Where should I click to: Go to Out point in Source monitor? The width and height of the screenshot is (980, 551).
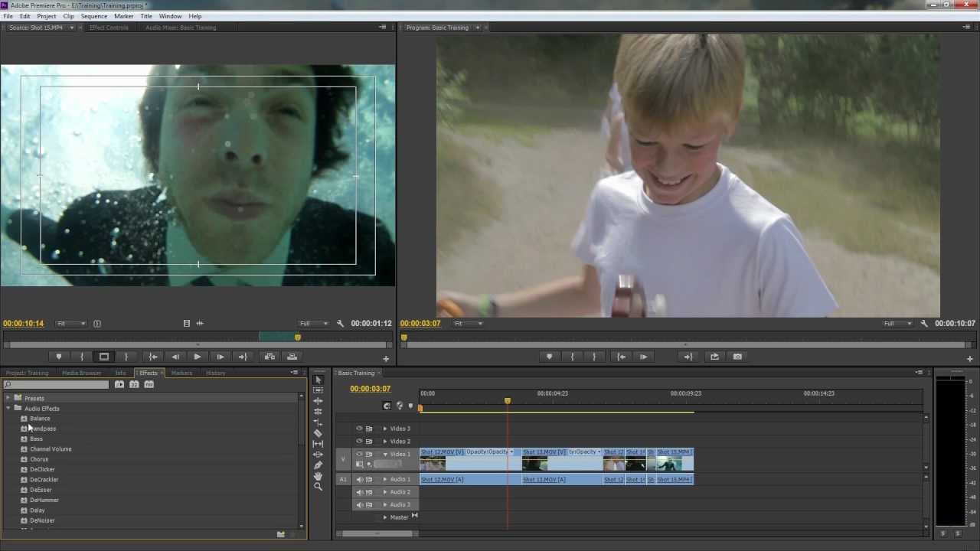click(242, 357)
